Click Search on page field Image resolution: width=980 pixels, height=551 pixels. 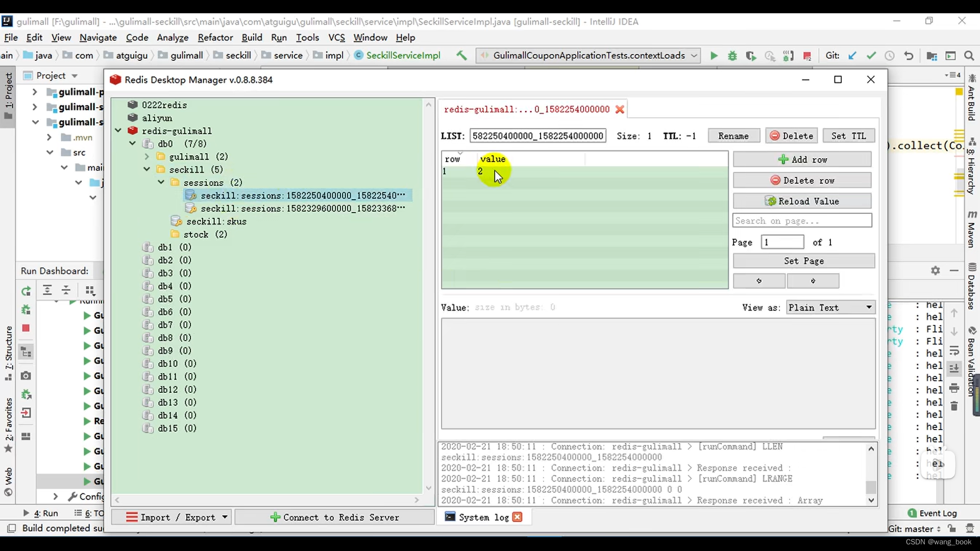(x=802, y=220)
